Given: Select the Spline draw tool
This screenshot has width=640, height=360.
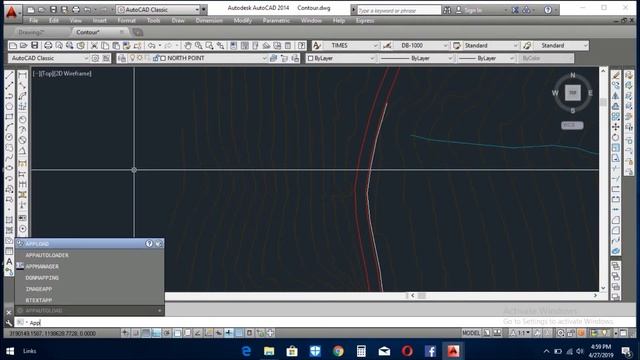Looking at the screenshot, I should coord(9,158).
